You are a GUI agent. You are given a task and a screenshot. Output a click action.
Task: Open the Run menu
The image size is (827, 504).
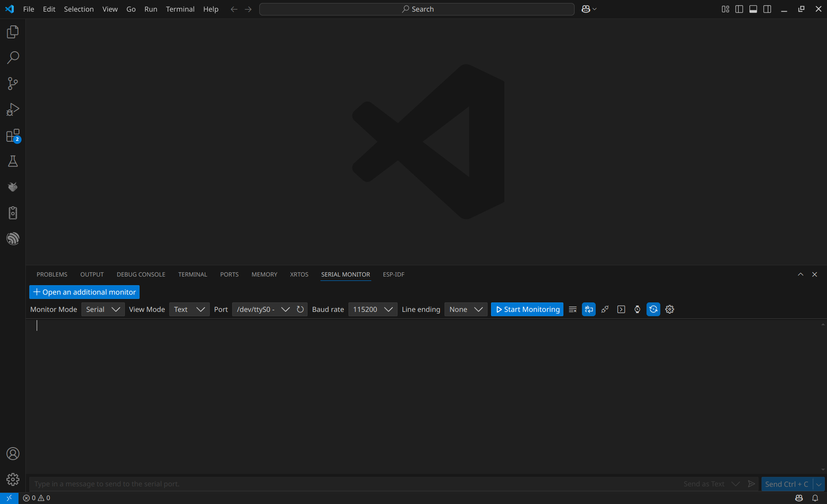pos(151,9)
